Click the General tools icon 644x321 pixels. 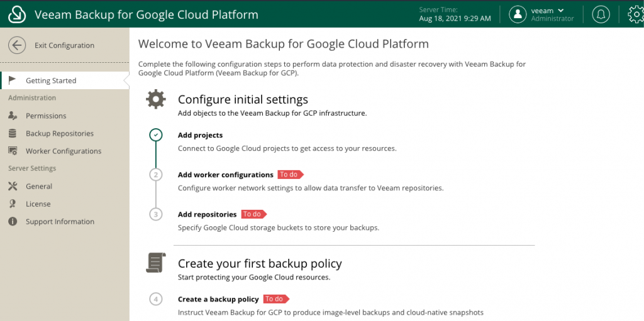[x=13, y=187]
